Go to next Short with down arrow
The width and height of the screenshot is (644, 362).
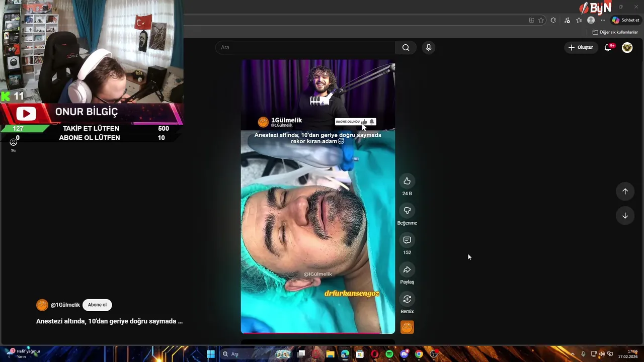(x=625, y=216)
